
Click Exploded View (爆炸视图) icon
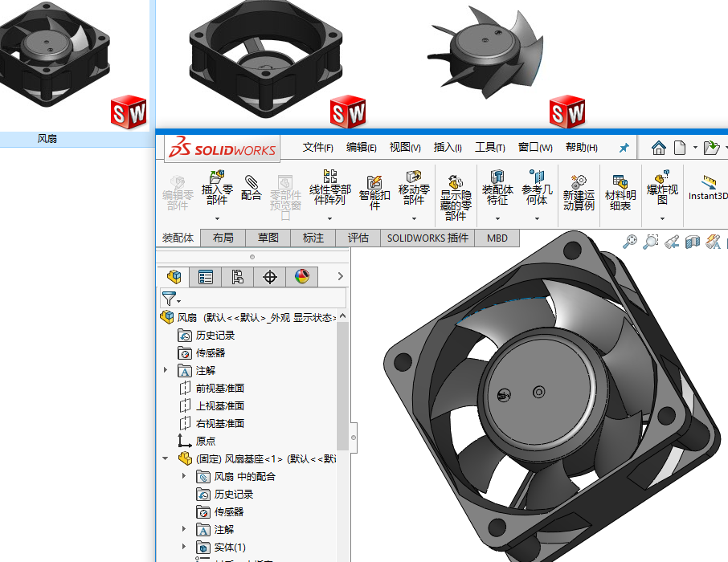pos(662,177)
